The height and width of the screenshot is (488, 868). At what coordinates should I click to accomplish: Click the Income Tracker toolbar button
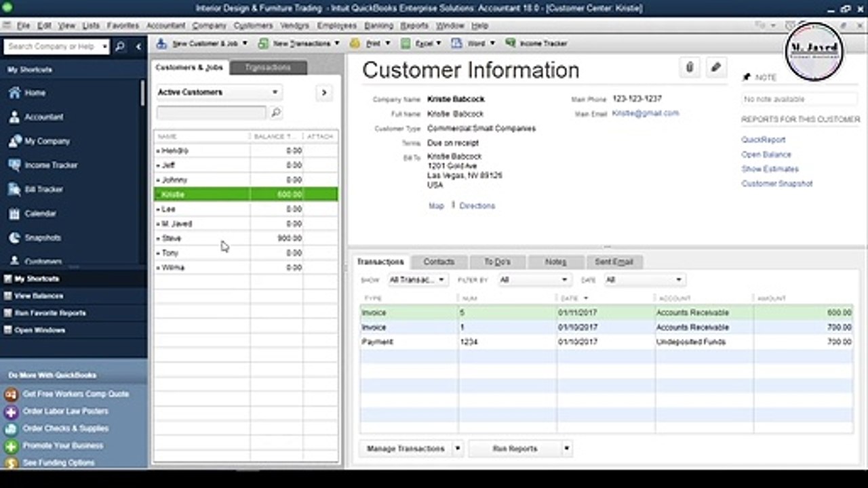pyautogui.click(x=536, y=43)
